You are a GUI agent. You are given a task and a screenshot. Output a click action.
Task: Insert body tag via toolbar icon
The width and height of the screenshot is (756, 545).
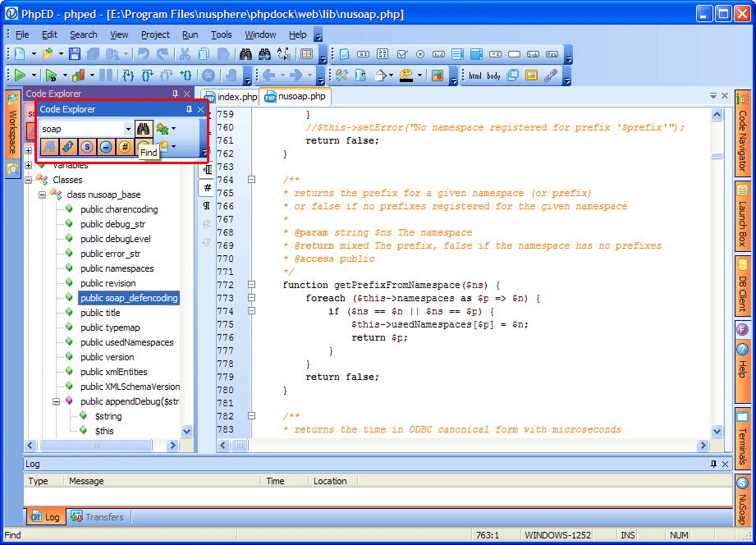(493, 76)
